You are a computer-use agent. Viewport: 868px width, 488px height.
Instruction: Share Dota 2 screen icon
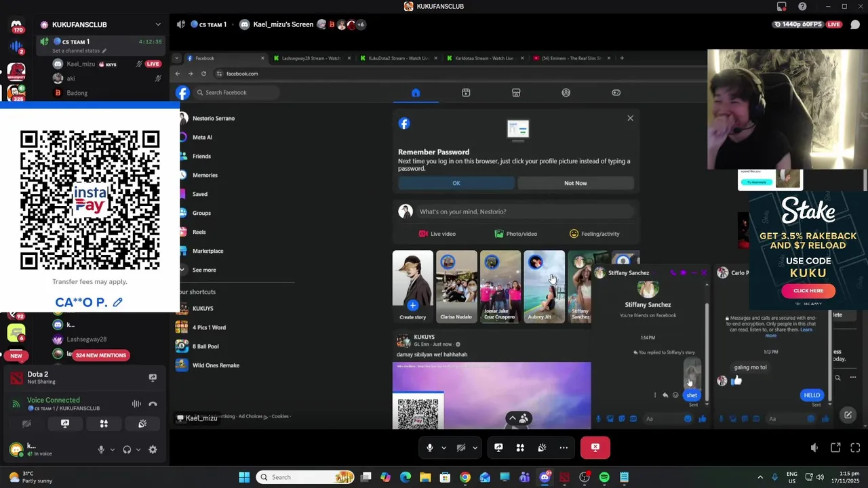[153, 378]
